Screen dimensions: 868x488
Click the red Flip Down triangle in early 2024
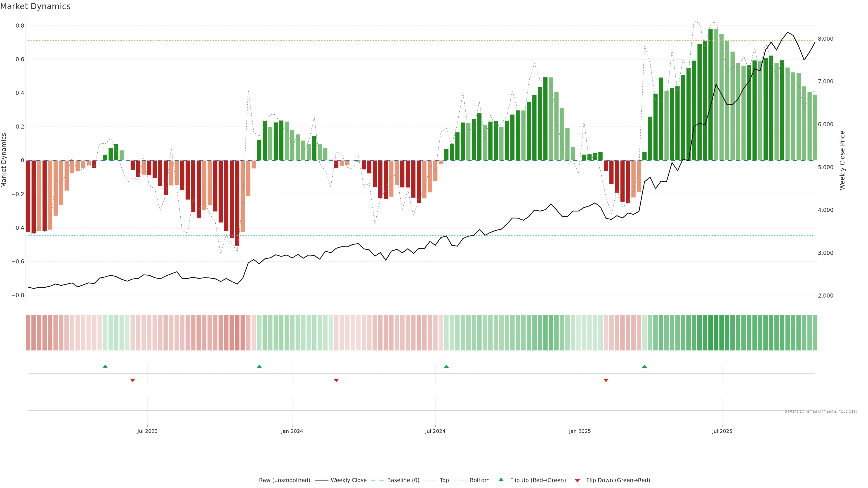(336, 380)
